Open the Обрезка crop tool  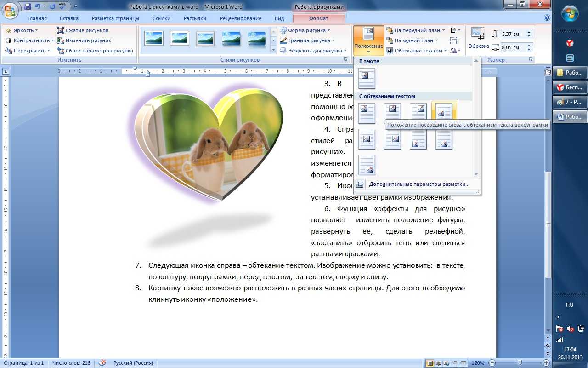pos(478,38)
